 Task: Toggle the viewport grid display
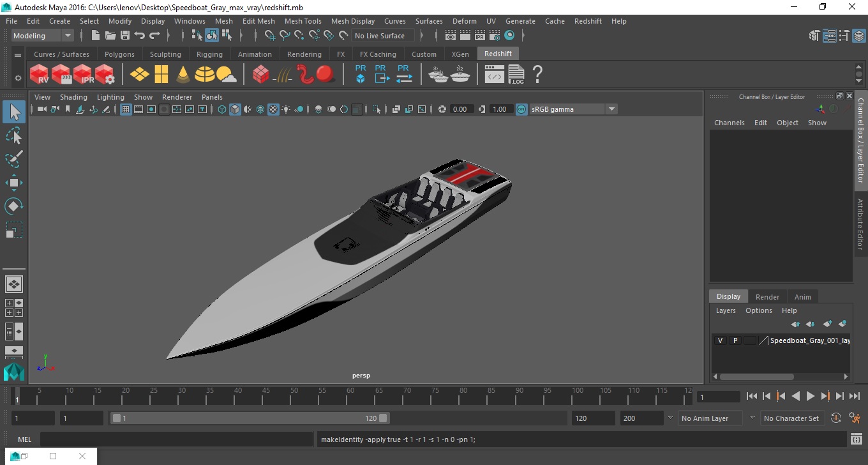click(126, 109)
